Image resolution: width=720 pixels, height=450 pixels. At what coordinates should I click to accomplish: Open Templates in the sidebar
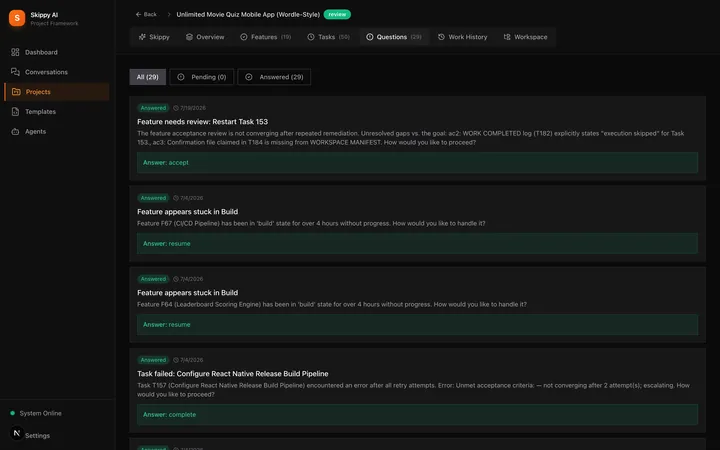(57, 112)
